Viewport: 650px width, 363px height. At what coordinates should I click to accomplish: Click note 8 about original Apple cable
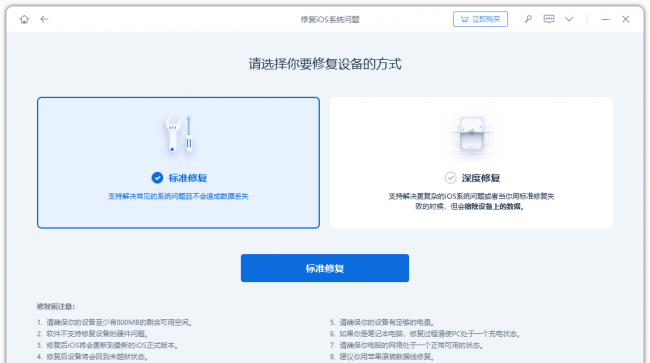(382, 356)
